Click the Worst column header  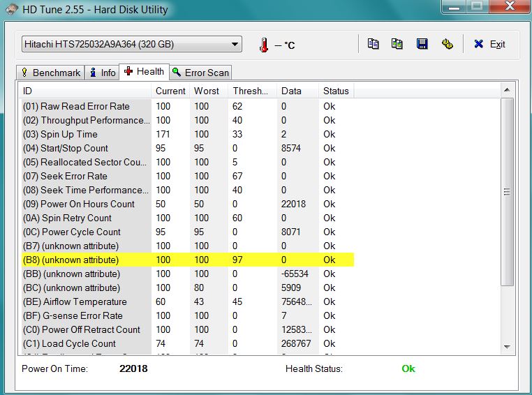click(209, 91)
